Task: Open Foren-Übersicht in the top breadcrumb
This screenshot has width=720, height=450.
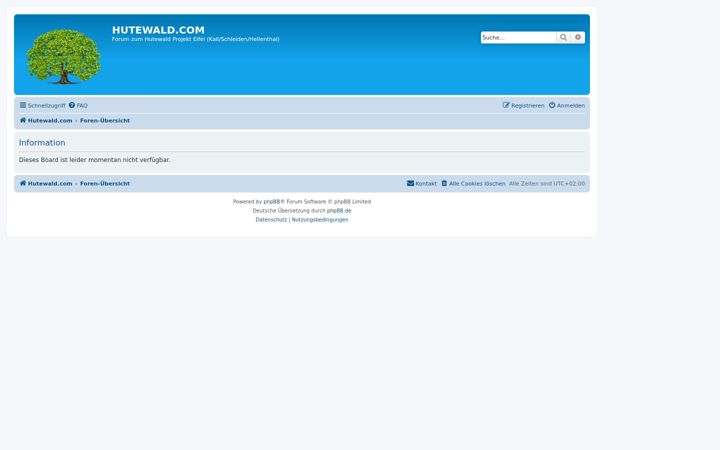Action: point(105,121)
